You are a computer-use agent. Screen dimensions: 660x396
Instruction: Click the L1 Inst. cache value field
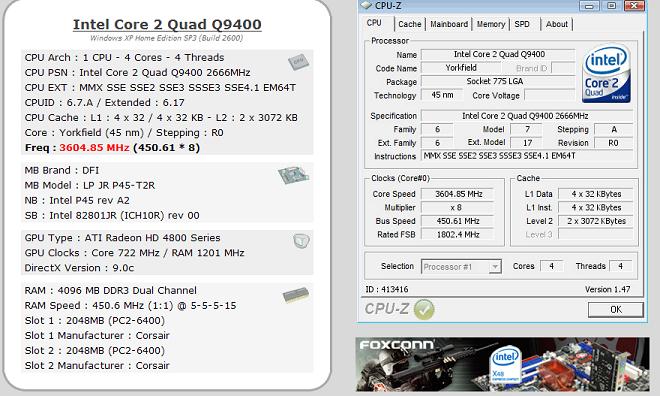[596, 207]
